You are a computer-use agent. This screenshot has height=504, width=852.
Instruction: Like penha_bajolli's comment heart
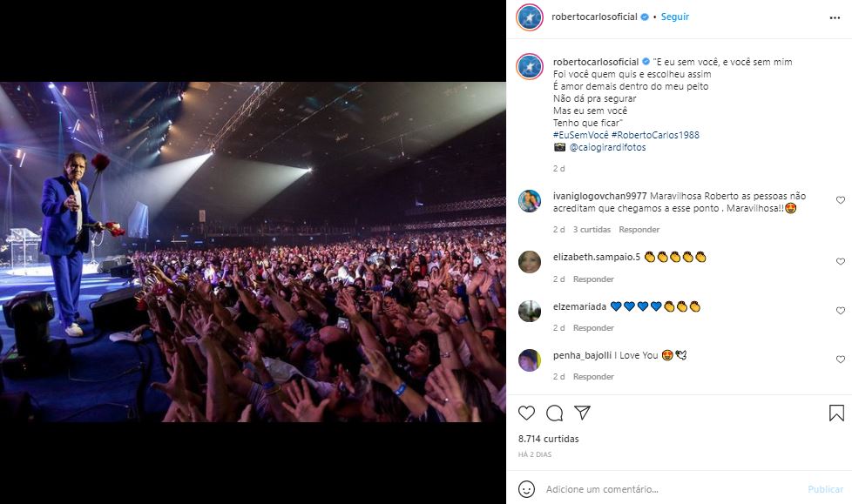point(840,360)
